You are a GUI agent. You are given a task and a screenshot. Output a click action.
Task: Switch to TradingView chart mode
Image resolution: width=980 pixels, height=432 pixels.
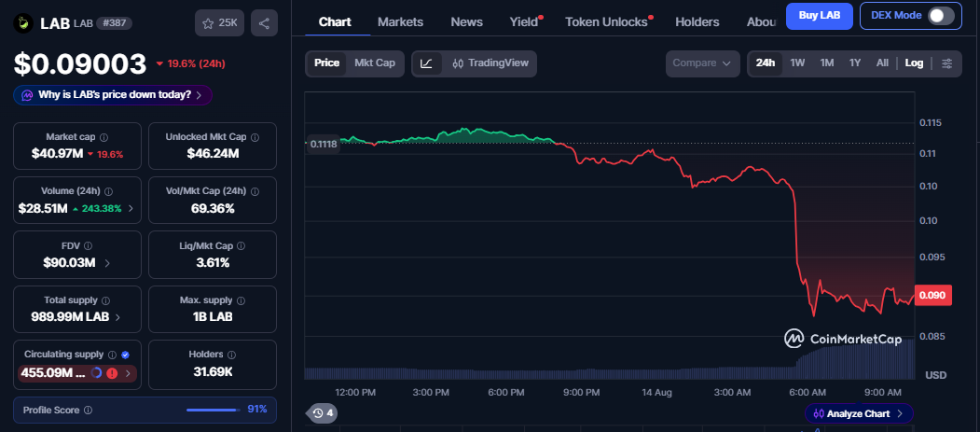click(490, 63)
